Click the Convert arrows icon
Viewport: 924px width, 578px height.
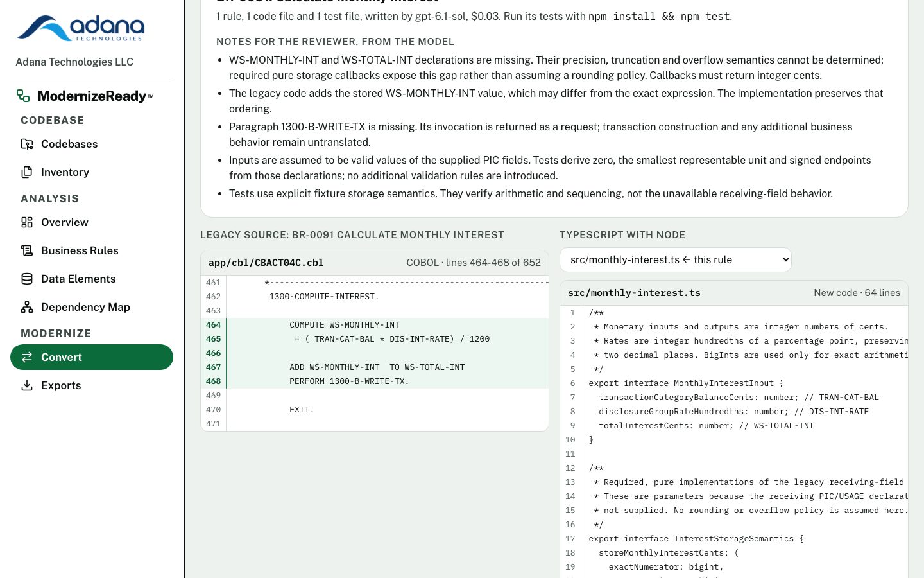27,357
